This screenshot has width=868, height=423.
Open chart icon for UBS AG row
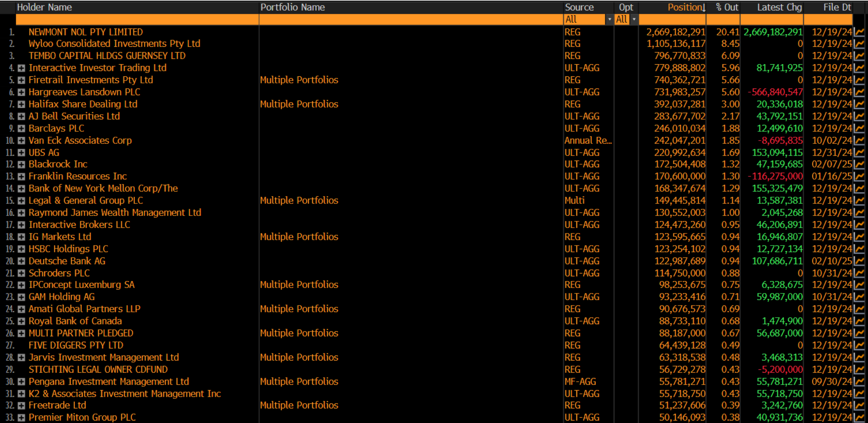click(859, 153)
